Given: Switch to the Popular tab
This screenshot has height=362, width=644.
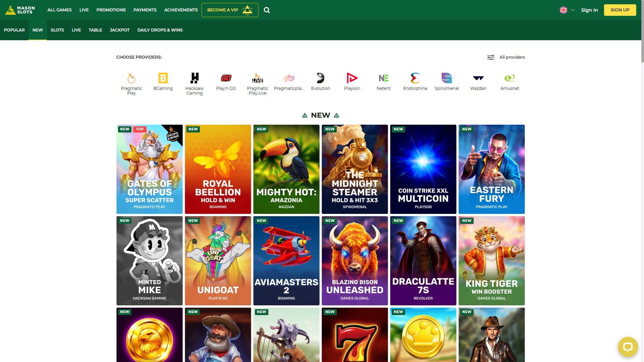Looking at the screenshot, I should 14,30.
